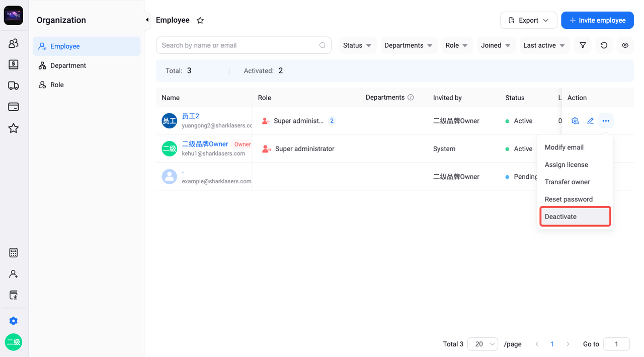Open the calculator icon in left rail
Image resolution: width=644 pixels, height=357 pixels.
[x=14, y=253]
